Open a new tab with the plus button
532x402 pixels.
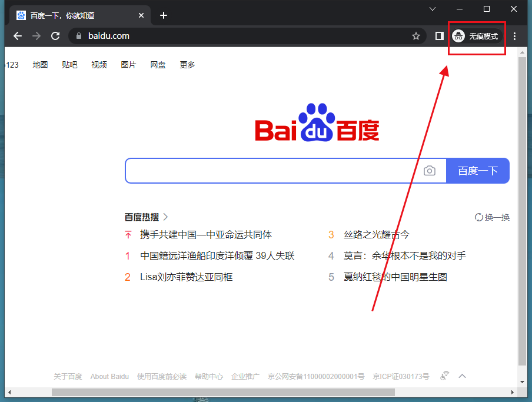point(164,15)
